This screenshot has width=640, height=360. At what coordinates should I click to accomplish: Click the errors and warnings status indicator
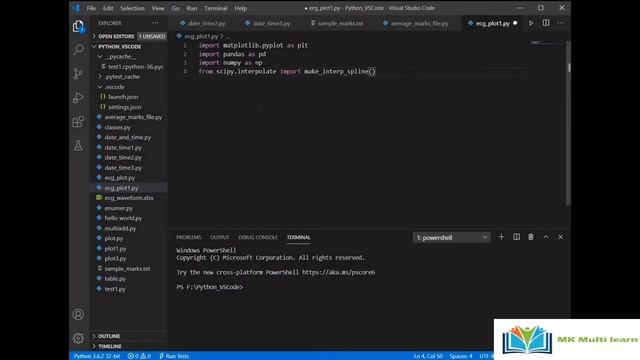[139, 356]
